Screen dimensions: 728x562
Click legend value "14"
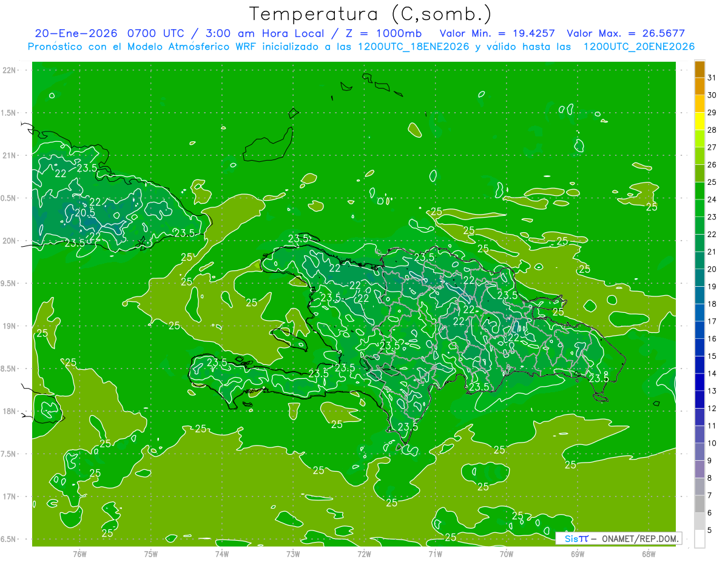712,373
